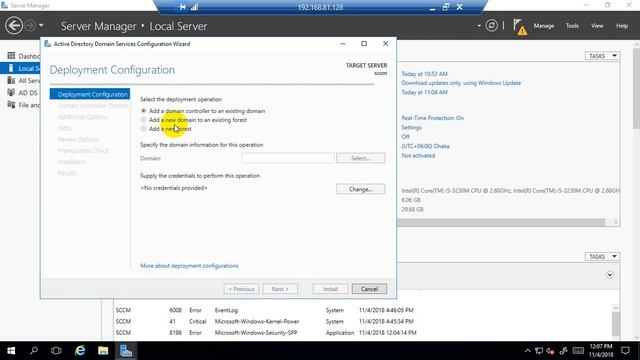Click the Previous button in wizard
640x360 pixels.
pyautogui.click(x=241, y=289)
